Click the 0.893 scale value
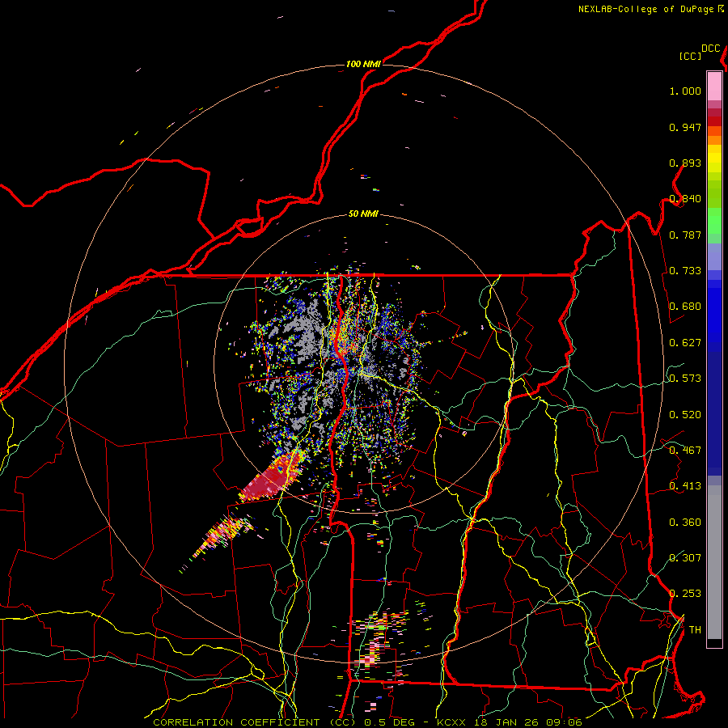The width and height of the screenshot is (728, 728). point(685,163)
